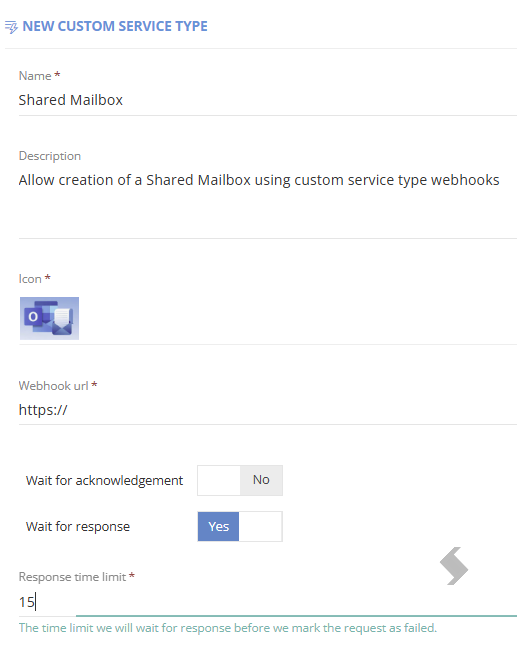
Task: Click the blue Yes toggle half
Action: [218, 527]
